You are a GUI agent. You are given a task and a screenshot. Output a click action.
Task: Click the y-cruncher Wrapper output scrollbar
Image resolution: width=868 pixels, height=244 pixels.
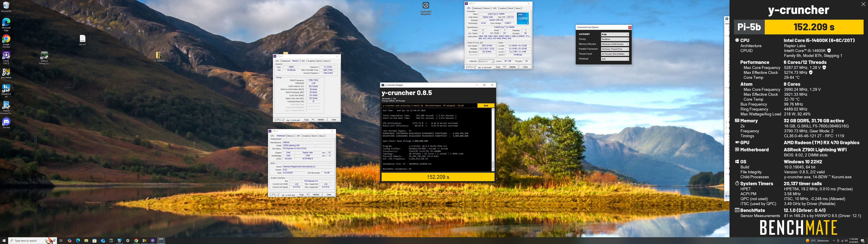493,139
